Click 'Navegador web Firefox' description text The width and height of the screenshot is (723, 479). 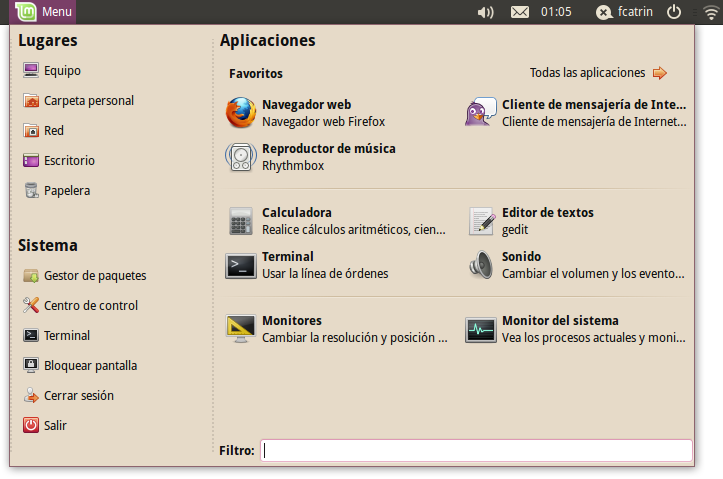pyautogui.click(x=323, y=122)
